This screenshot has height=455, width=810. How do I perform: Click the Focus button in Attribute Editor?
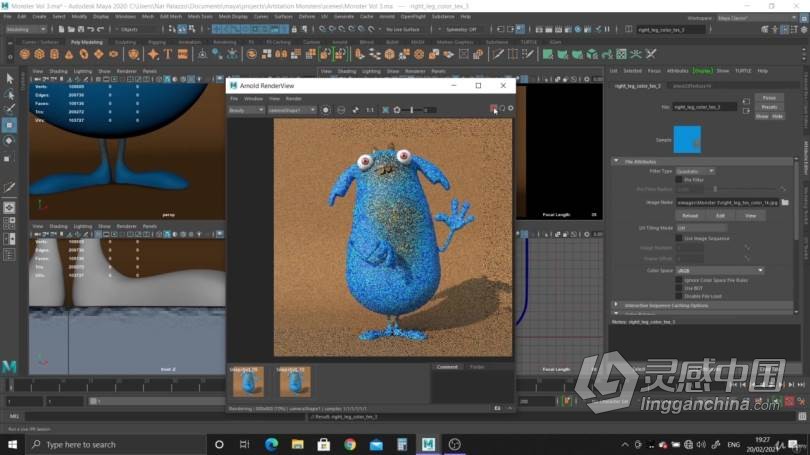coord(769,98)
